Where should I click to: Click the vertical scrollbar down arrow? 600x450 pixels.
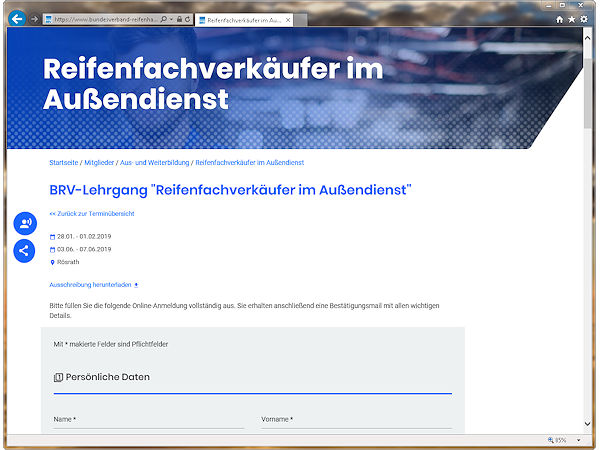588,424
